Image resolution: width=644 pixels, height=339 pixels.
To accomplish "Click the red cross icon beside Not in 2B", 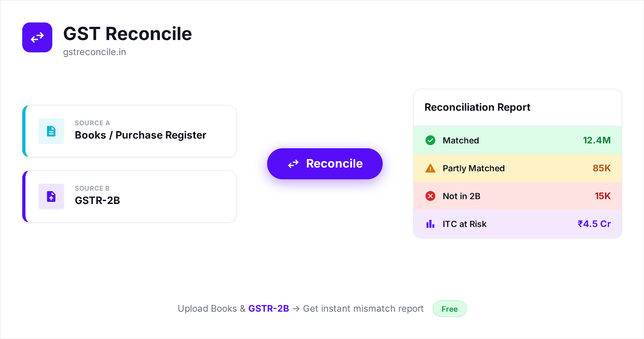I will point(430,196).
